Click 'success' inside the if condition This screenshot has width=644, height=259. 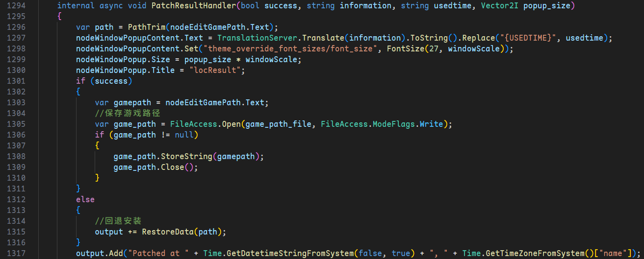(111, 81)
